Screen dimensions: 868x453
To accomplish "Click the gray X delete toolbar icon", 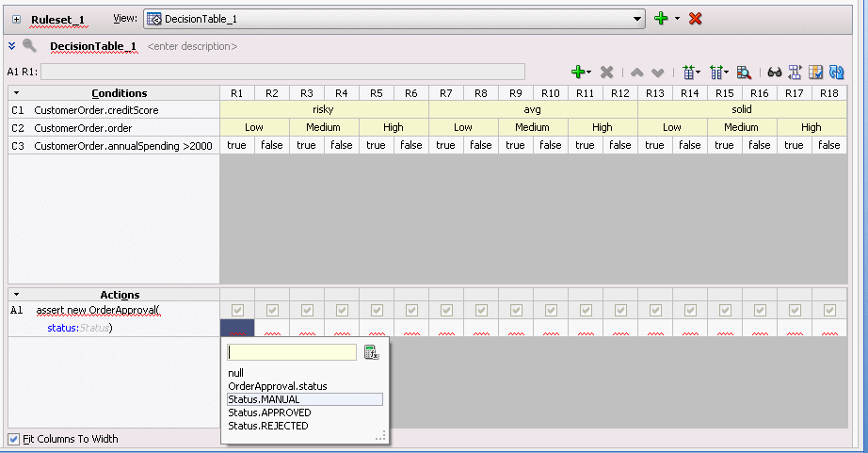I will pyautogui.click(x=606, y=72).
